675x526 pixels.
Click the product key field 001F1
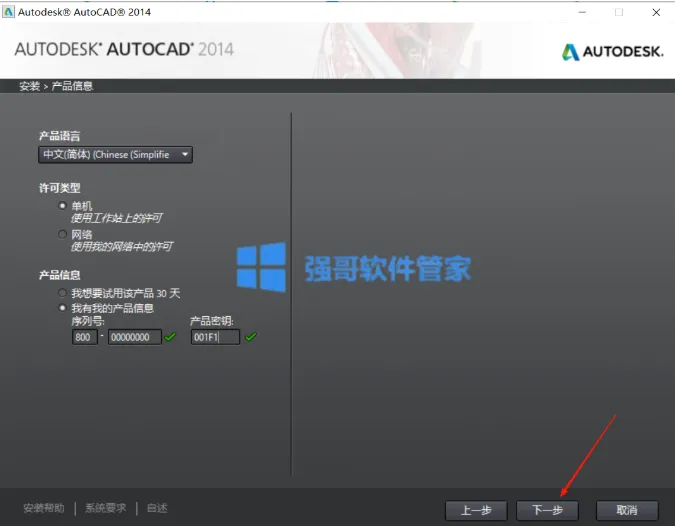(x=215, y=337)
